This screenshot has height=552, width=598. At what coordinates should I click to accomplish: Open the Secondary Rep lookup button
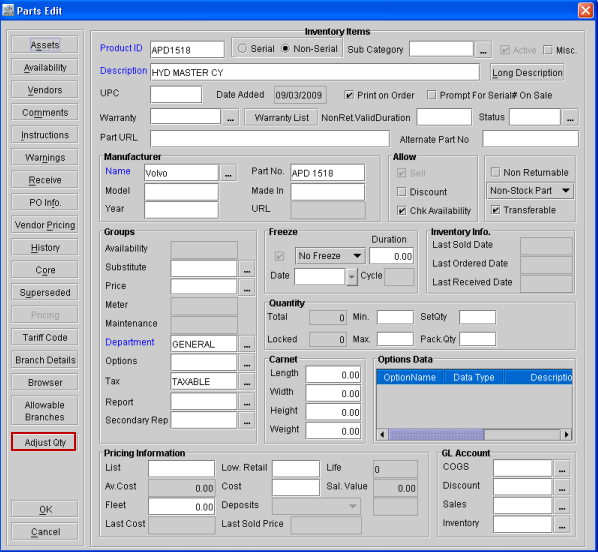coord(247,420)
